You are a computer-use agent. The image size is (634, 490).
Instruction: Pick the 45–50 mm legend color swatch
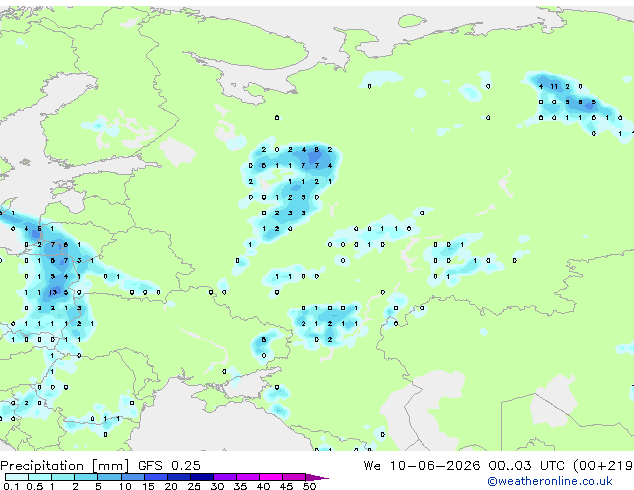pos(294,477)
